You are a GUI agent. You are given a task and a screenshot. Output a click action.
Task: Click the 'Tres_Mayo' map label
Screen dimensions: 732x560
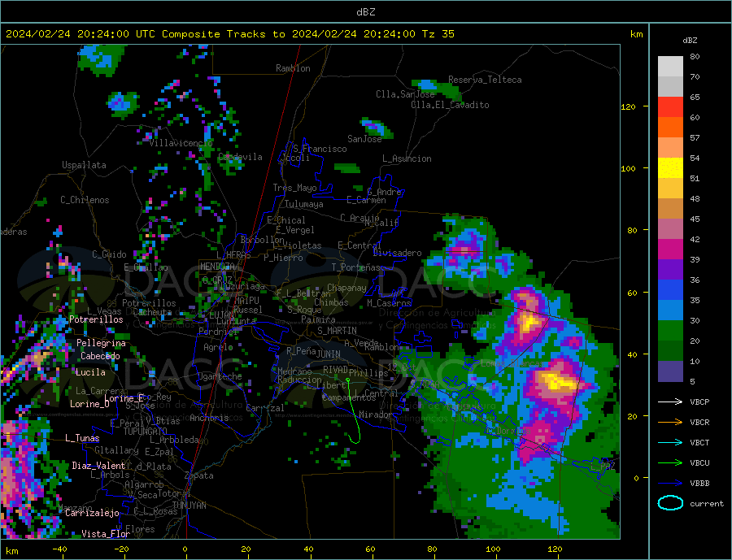coord(294,188)
